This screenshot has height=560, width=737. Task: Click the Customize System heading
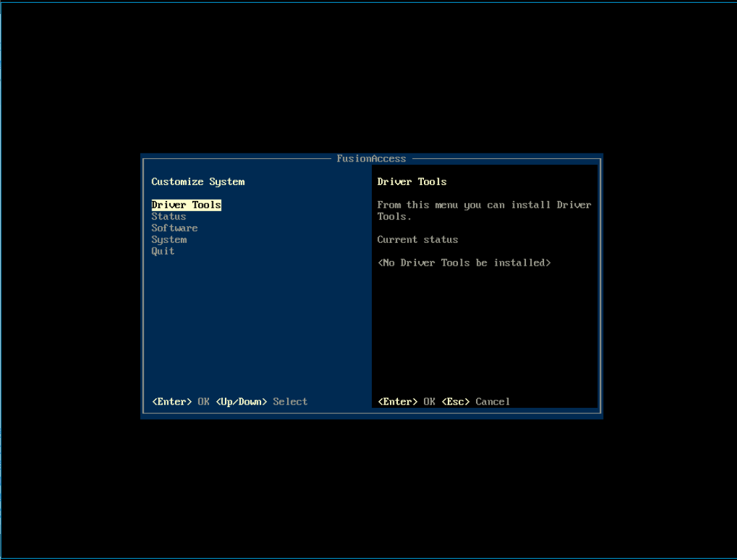(198, 182)
